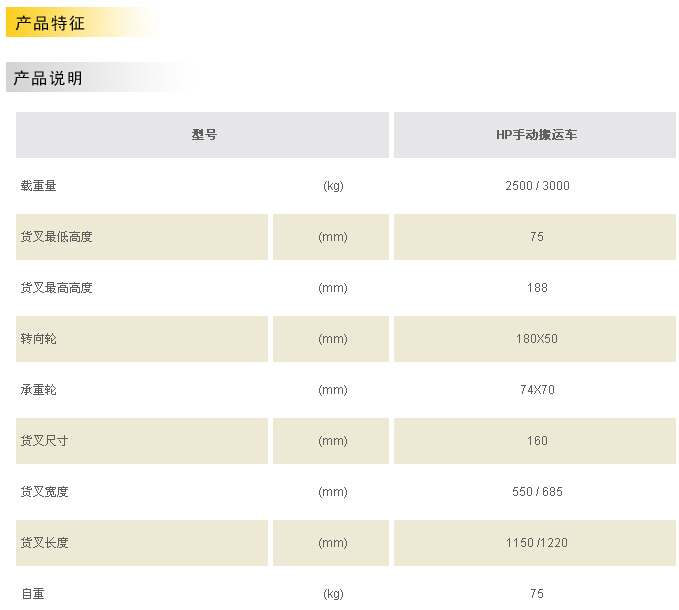Click the 货叉最低高度 row label
The width and height of the screenshot is (679, 610).
point(56,237)
